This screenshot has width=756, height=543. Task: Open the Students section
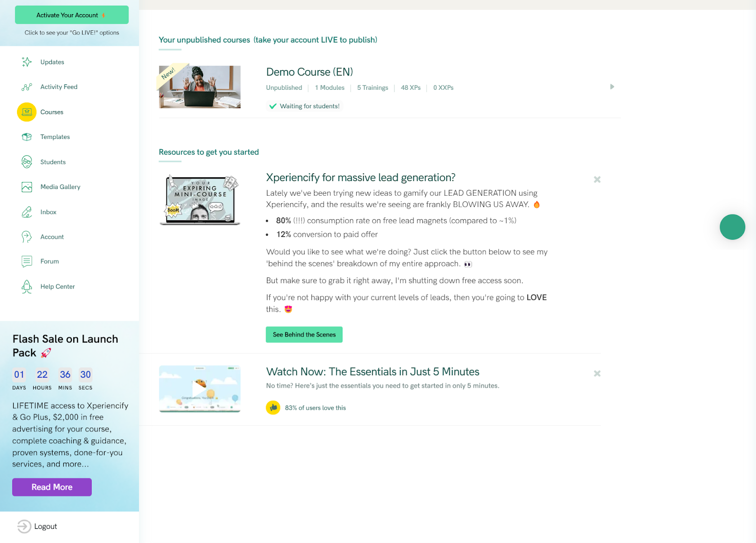52,162
